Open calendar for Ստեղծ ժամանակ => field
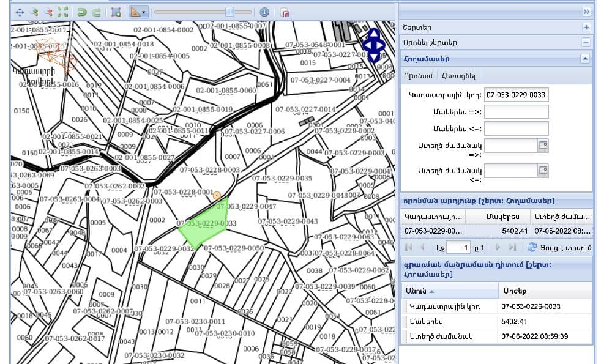 [x=543, y=146]
